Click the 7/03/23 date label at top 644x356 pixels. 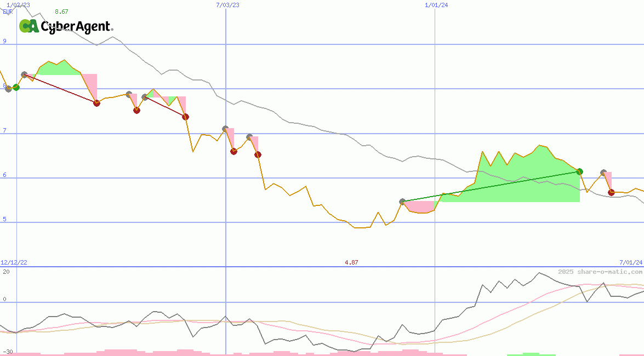pyautogui.click(x=228, y=5)
